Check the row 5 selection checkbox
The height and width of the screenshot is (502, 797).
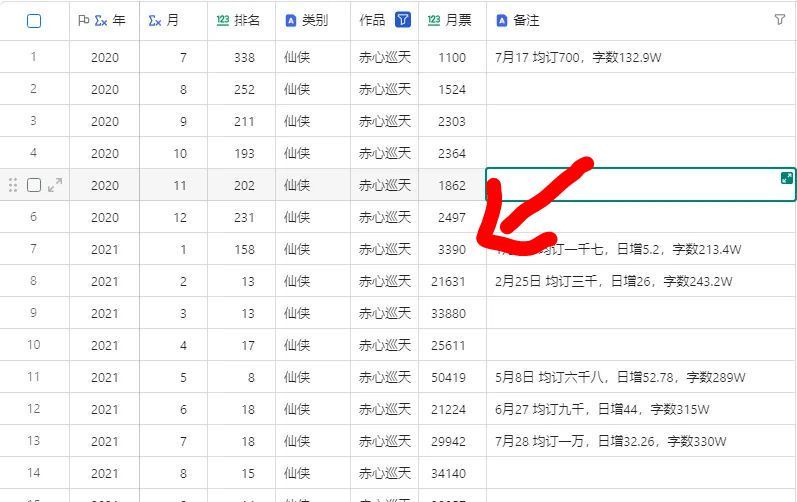click(34, 185)
